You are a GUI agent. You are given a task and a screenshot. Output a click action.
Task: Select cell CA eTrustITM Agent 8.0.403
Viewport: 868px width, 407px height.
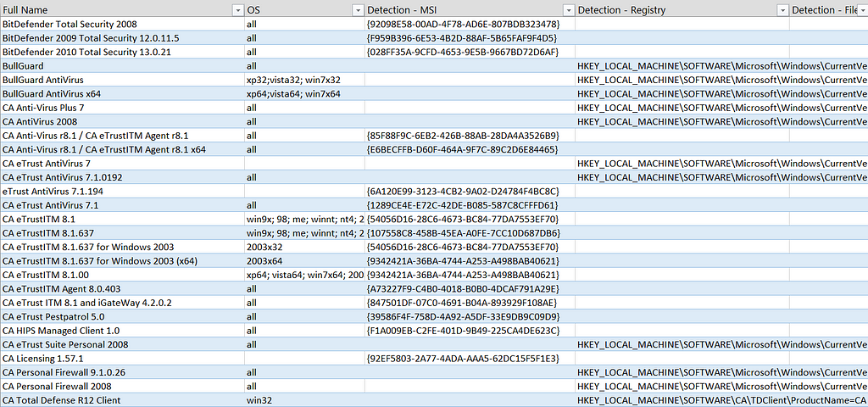(122, 288)
